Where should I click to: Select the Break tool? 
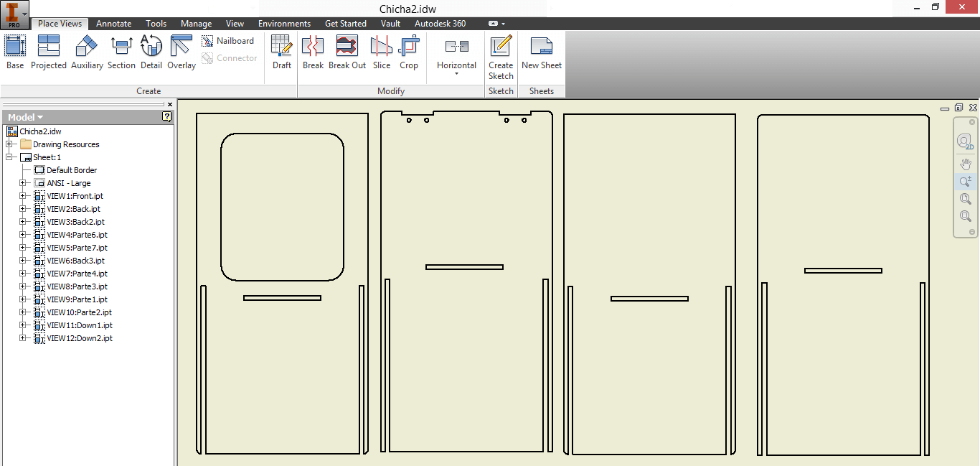(x=313, y=52)
